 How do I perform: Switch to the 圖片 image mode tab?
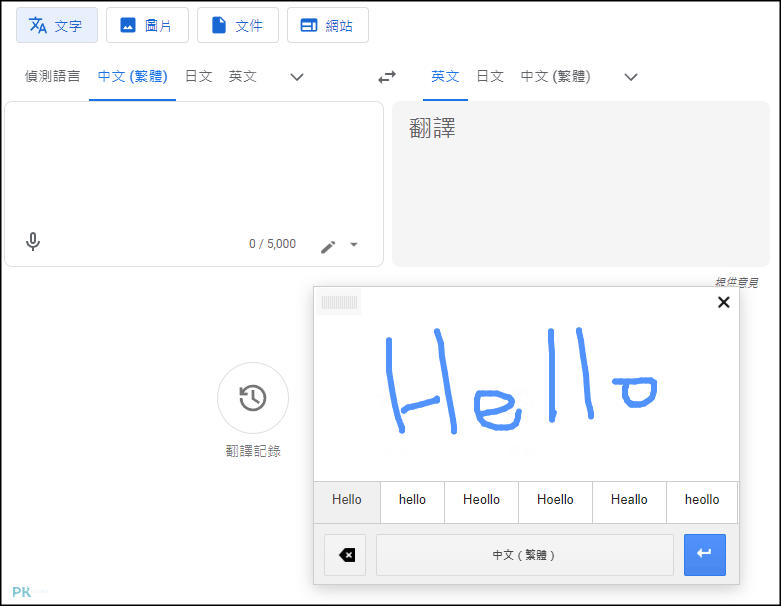tap(147, 25)
